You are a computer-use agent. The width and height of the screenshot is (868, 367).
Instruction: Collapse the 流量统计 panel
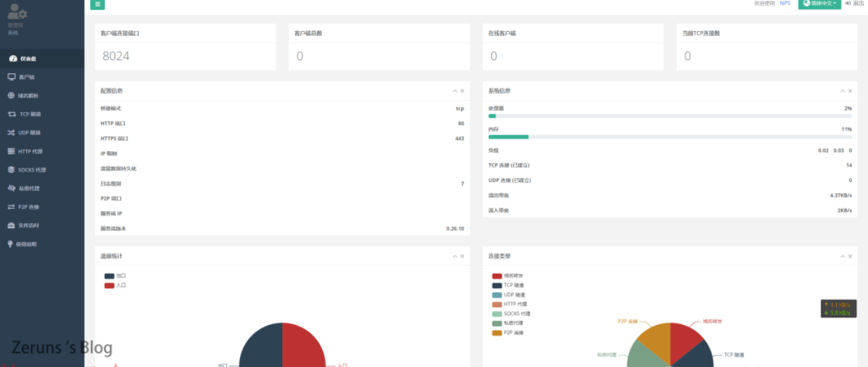pos(455,257)
